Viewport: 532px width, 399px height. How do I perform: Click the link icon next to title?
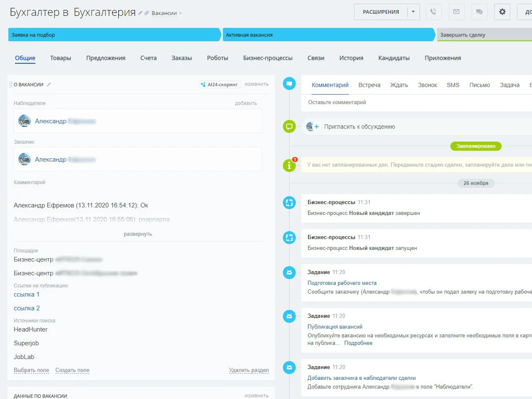[x=147, y=13]
